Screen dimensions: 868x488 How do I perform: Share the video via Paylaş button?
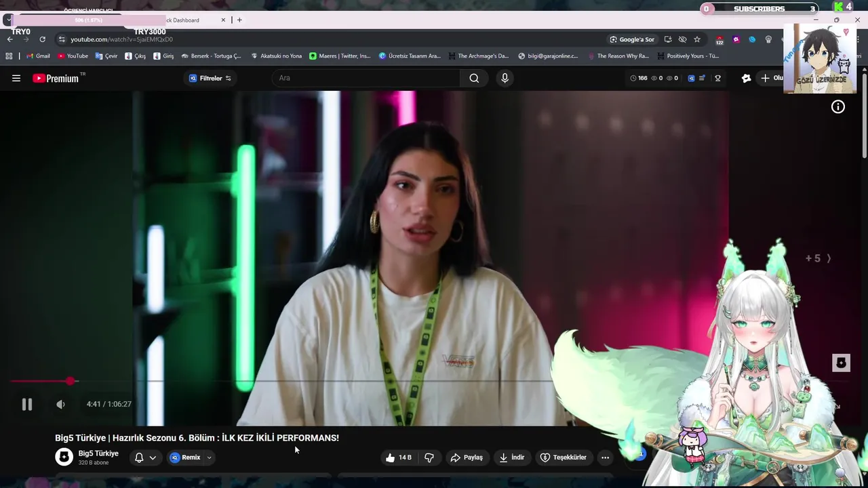pyautogui.click(x=467, y=457)
